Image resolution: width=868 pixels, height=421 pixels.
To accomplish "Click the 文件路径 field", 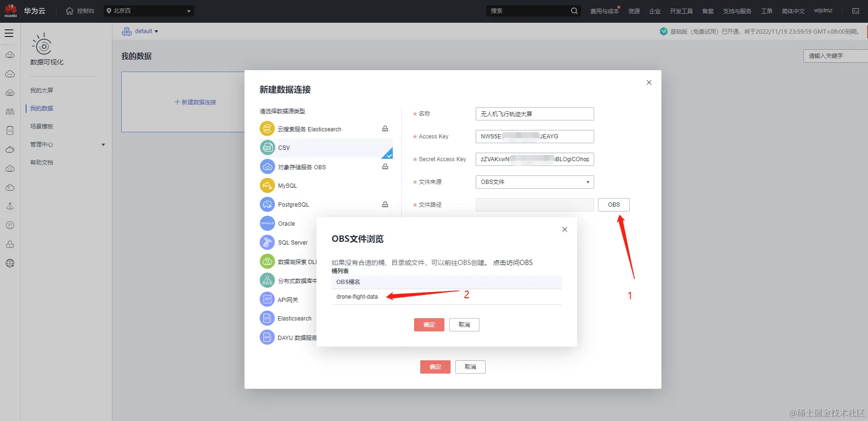I will (x=534, y=205).
